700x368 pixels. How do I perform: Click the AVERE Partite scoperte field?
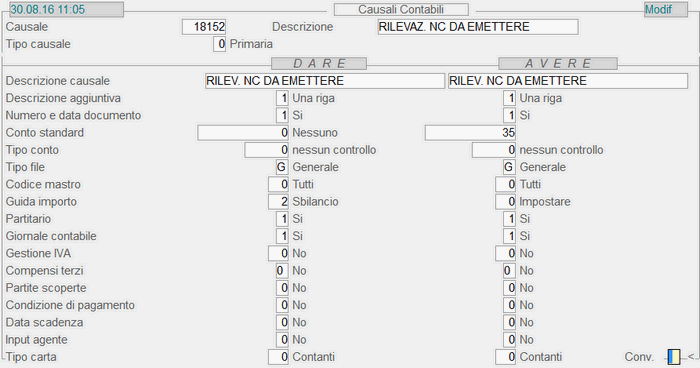pyautogui.click(x=509, y=288)
